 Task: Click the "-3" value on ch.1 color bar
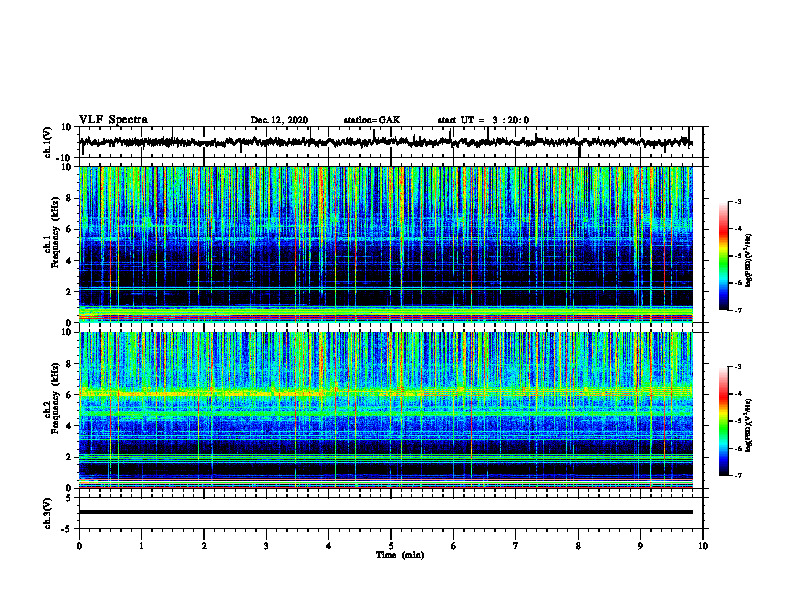coord(737,202)
